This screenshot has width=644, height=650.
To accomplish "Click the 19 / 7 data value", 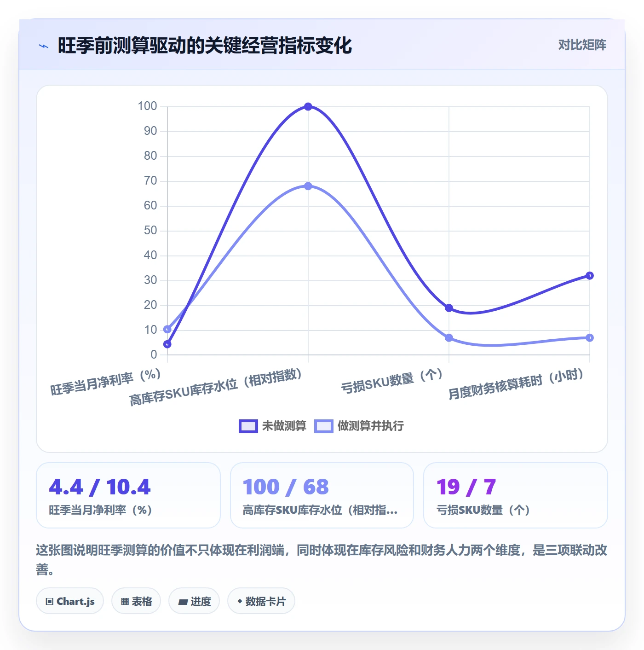I will click(x=466, y=487).
